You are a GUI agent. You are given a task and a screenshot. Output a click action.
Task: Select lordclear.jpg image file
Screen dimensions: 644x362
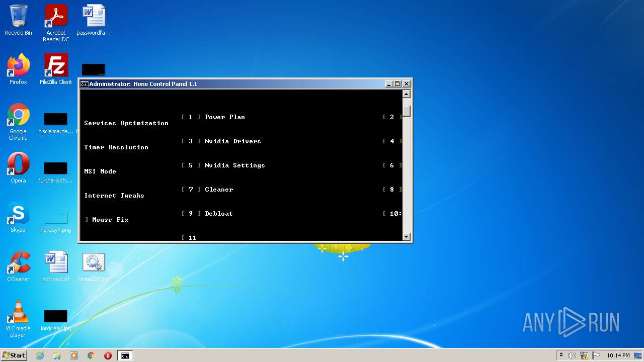tap(56, 321)
